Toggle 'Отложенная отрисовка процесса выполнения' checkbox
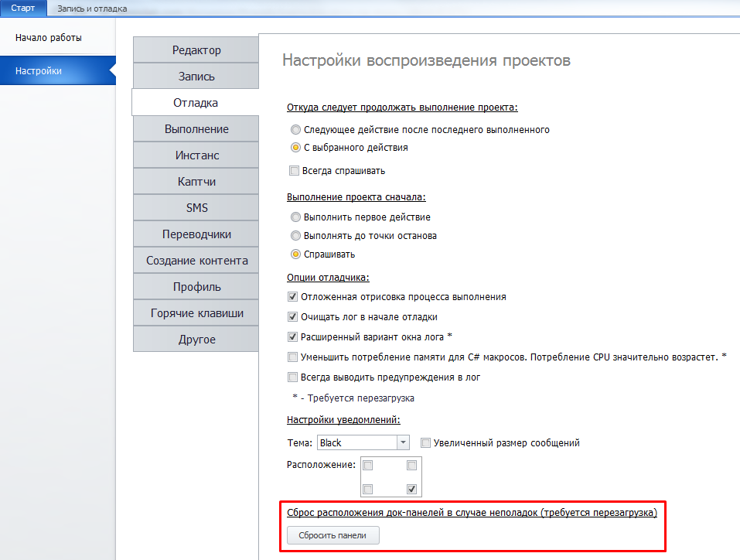Screen dimensions: 740x560 292,296
